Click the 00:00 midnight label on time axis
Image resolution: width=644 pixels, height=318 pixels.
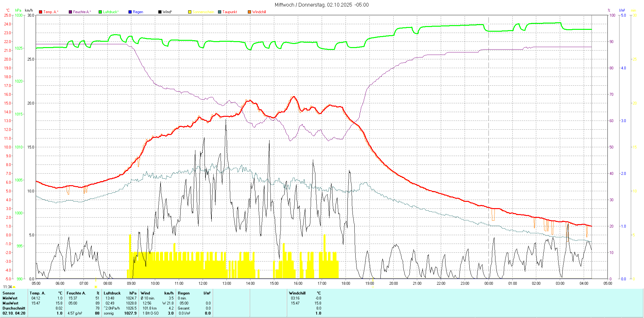[488, 283]
